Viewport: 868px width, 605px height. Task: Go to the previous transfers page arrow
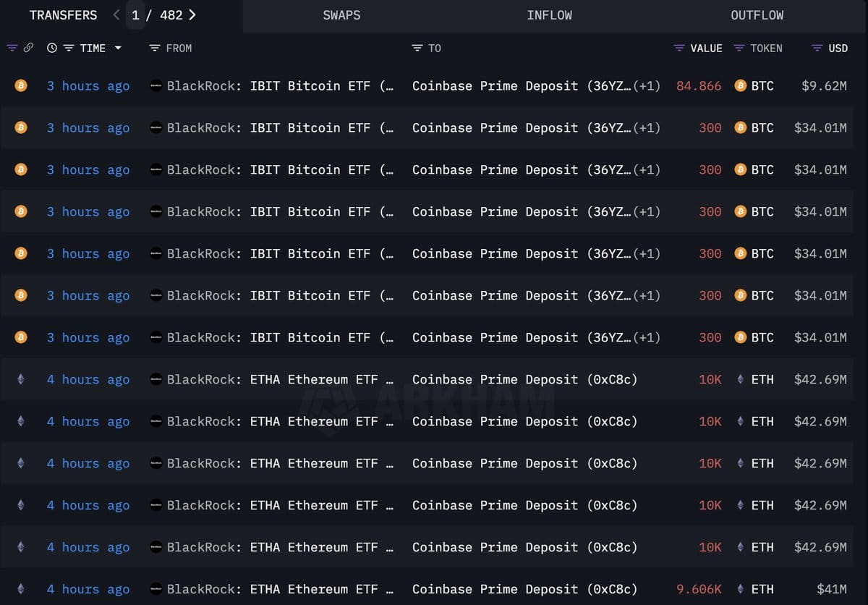point(117,14)
